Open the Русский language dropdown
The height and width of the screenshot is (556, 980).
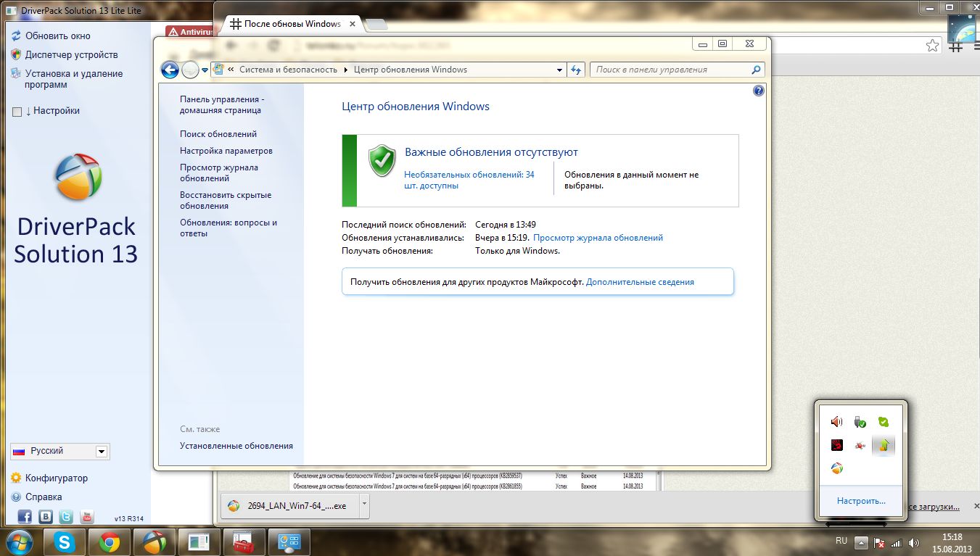pyautogui.click(x=59, y=451)
